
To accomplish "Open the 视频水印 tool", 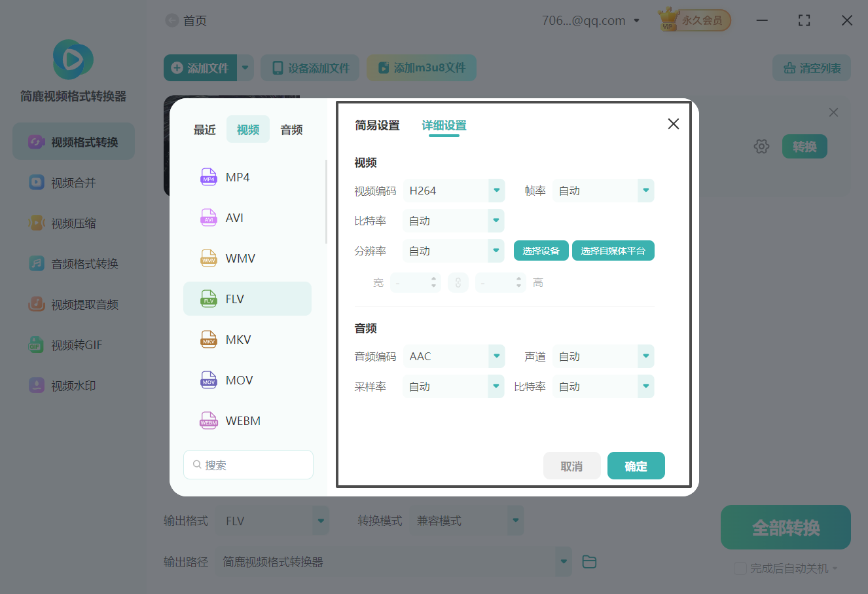I will tap(73, 385).
